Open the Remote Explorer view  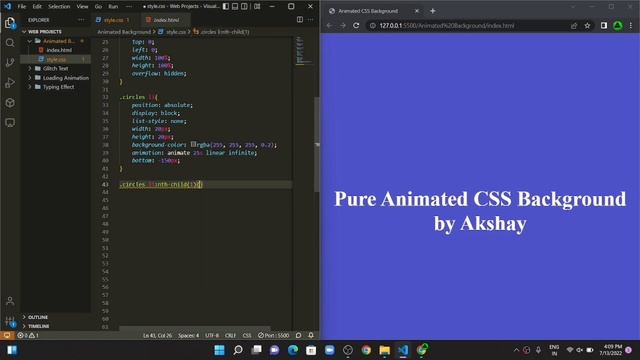[x=10, y=122]
